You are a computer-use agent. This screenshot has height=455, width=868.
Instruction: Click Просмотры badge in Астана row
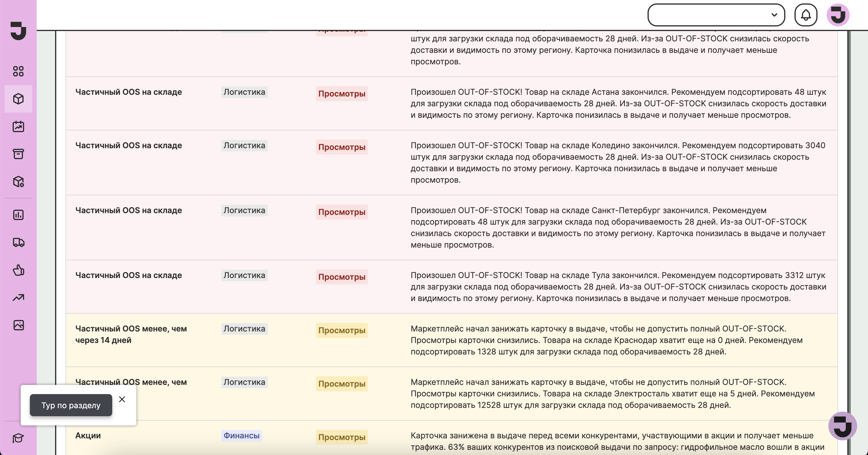342,93
